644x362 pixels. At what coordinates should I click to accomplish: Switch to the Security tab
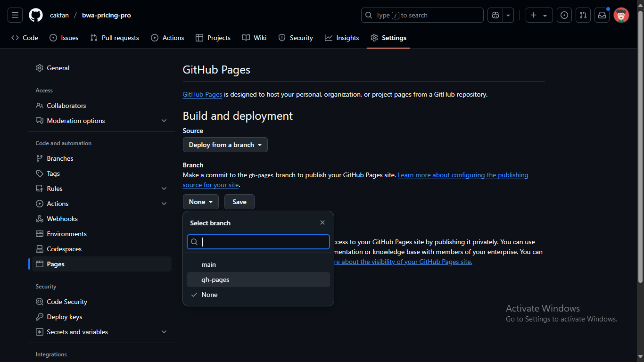click(x=296, y=38)
